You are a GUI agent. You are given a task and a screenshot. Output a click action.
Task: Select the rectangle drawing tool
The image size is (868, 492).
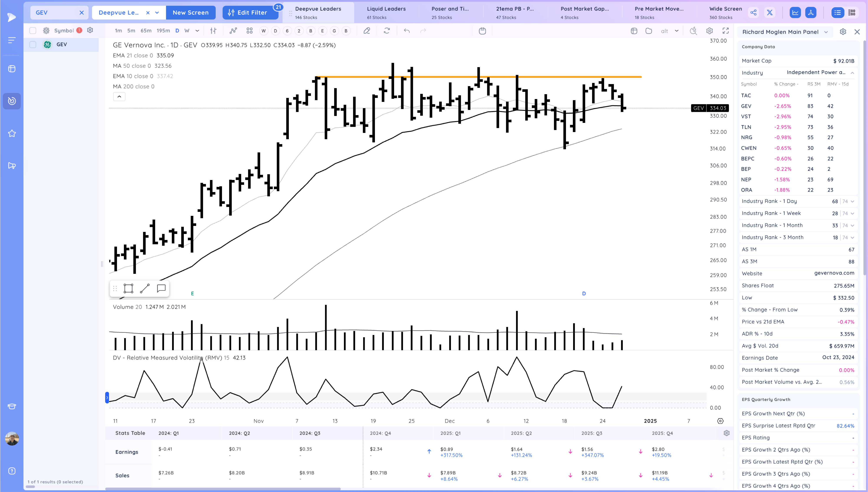tap(128, 288)
